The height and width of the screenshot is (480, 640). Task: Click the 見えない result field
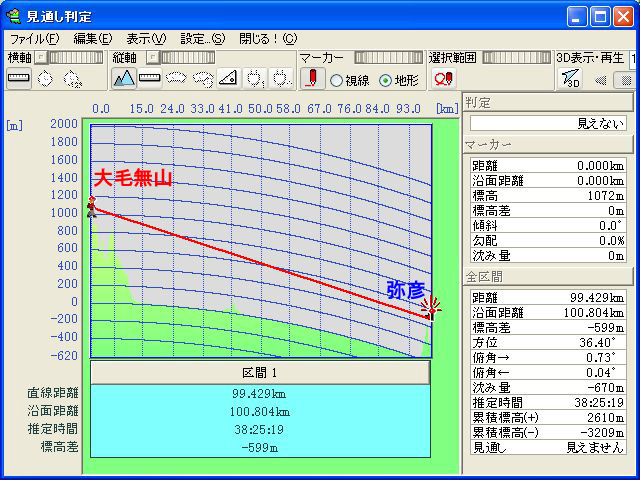[548, 123]
